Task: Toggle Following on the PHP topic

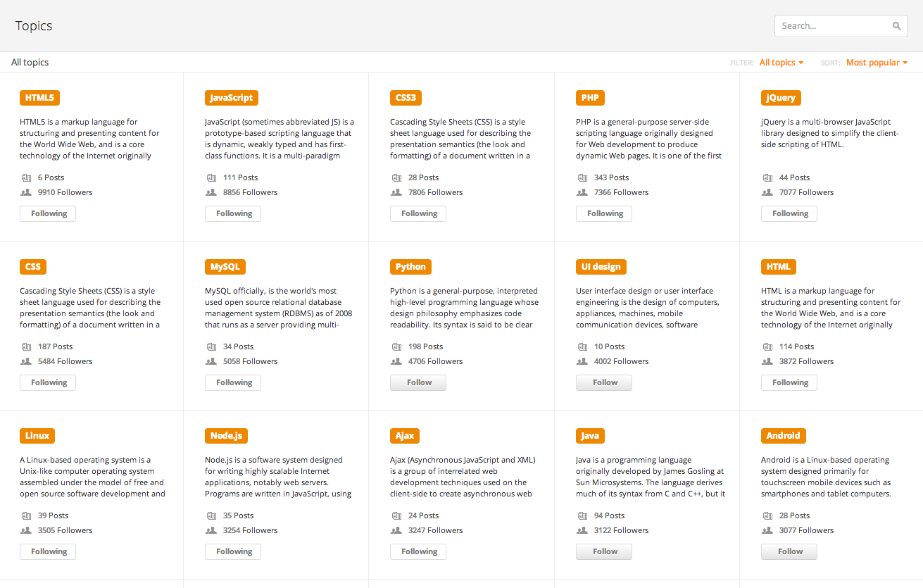Action: click(x=604, y=213)
